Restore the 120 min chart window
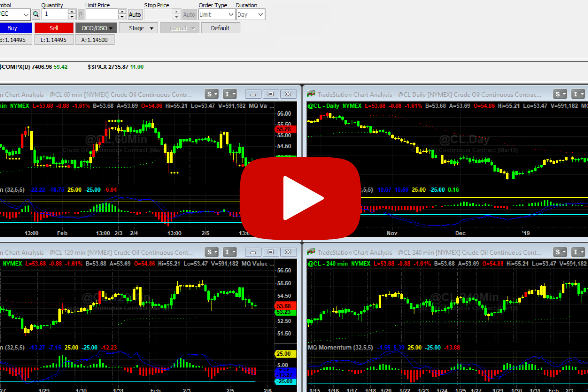The height and width of the screenshot is (392, 588). [x=270, y=252]
